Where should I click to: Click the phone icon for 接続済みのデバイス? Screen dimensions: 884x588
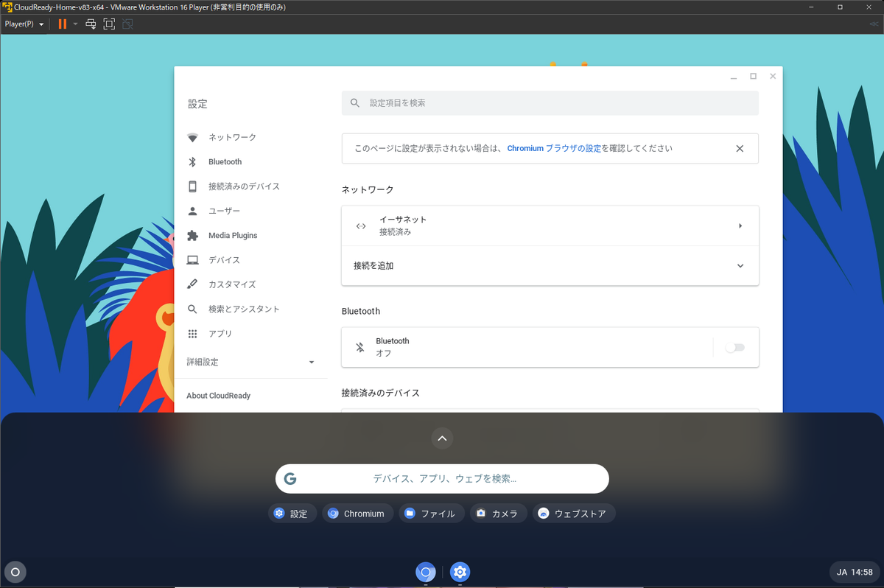[x=192, y=186]
